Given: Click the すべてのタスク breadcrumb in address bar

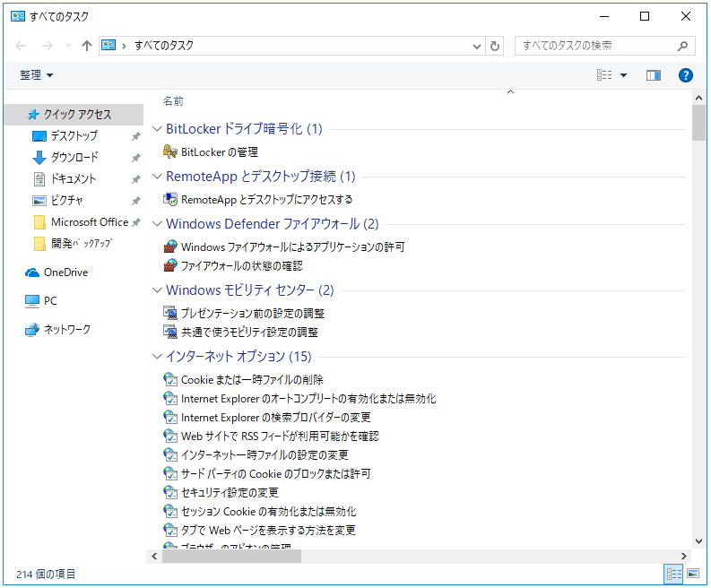Looking at the screenshot, I should coord(164,46).
